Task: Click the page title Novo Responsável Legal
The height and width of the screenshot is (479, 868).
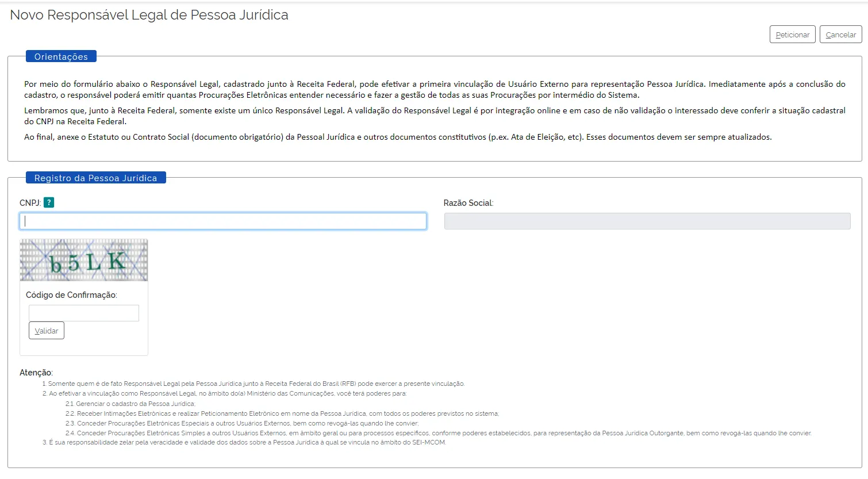Action: pyautogui.click(x=149, y=15)
